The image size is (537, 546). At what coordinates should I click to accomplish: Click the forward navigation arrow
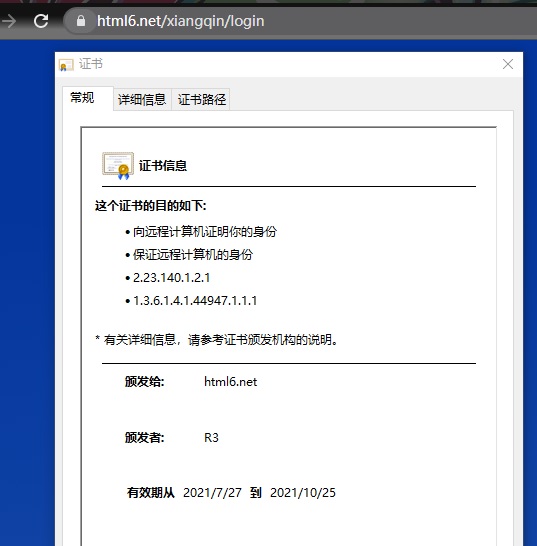pos(8,21)
